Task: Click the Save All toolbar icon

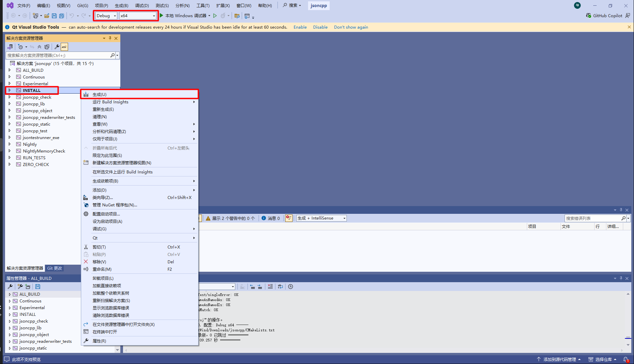Action: pyautogui.click(x=62, y=16)
